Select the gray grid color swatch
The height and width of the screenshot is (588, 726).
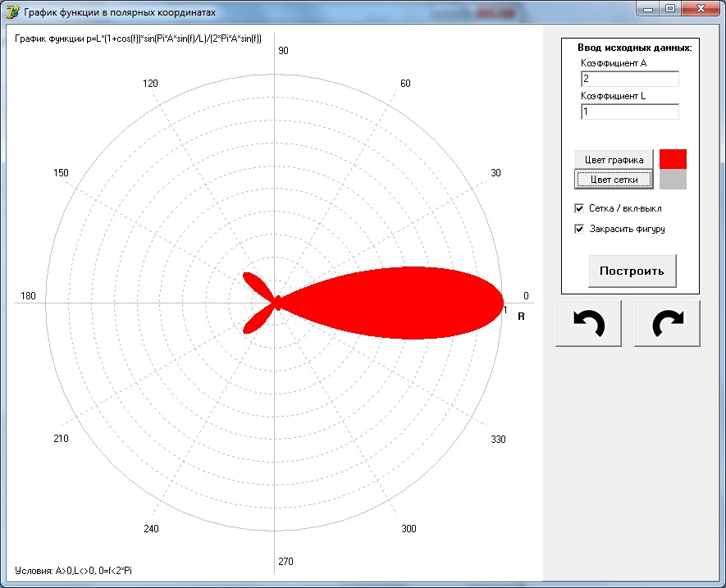tap(673, 179)
